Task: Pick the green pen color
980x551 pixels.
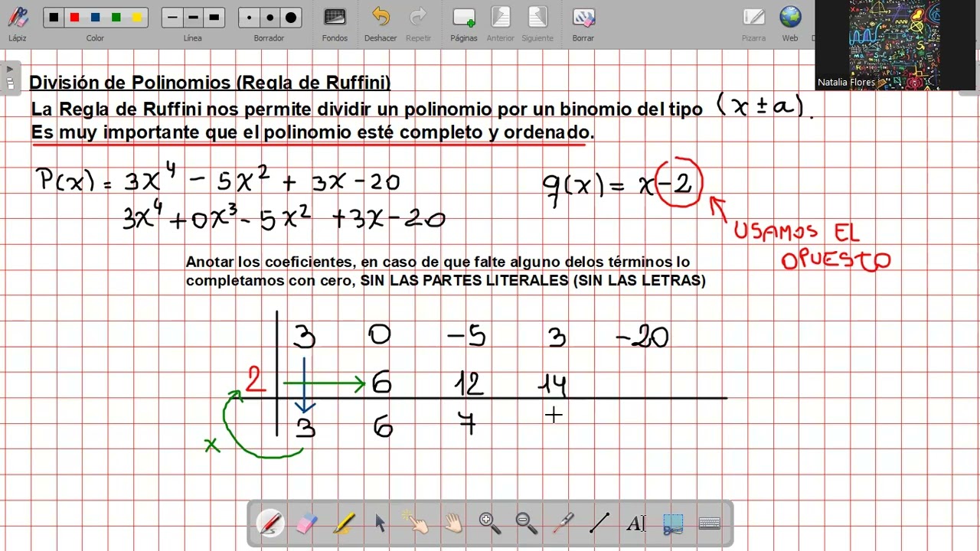Action: pyautogui.click(x=116, y=18)
